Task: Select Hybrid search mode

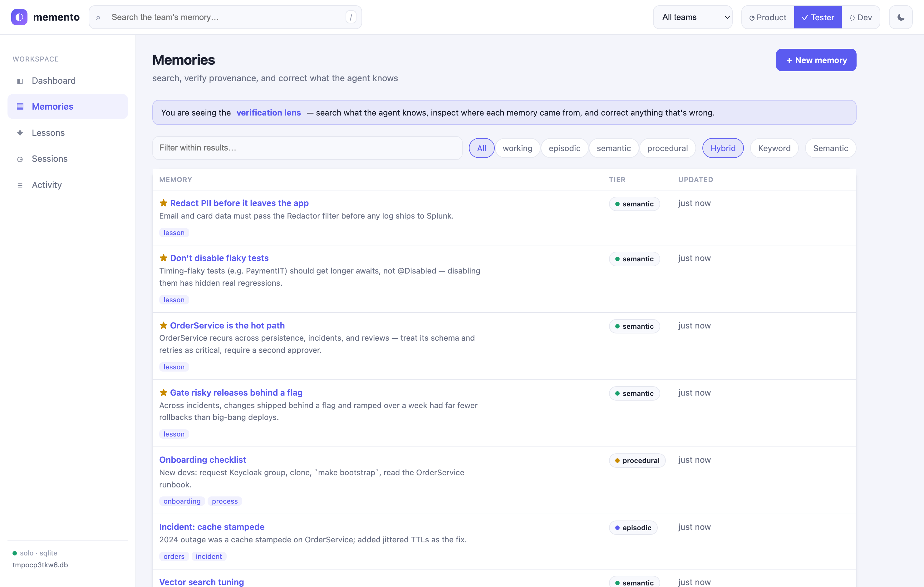Action: [723, 148]
